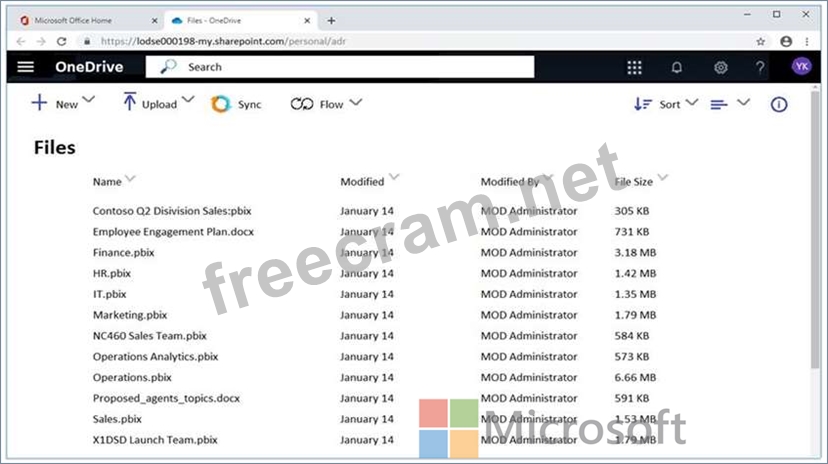The height and width of the screenshot is (464, 828).
Task: Click the OneDrive search box
Action: pos(340,67)
